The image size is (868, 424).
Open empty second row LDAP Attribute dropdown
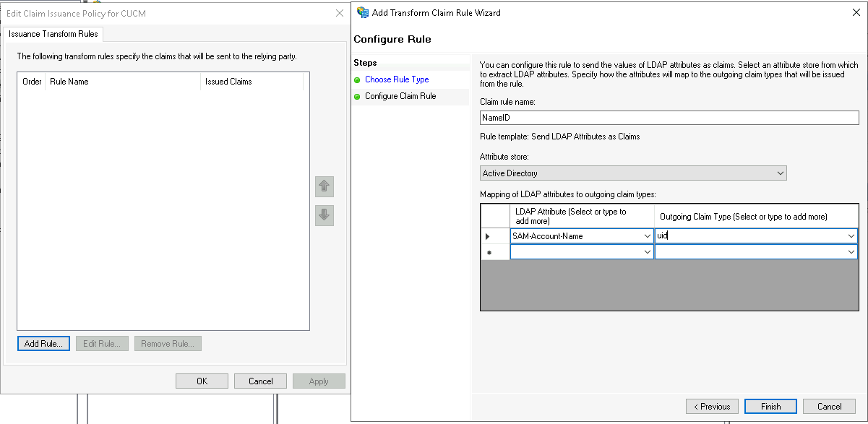(646, 252)
